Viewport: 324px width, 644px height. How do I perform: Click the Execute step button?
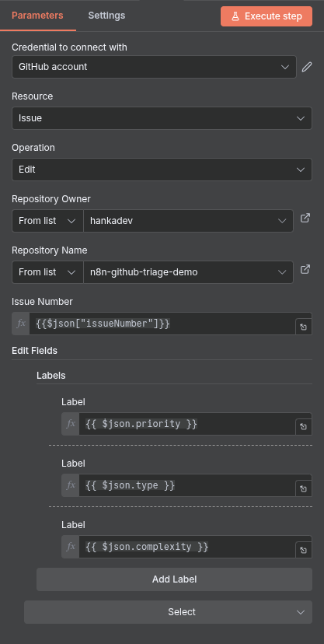pyautogui.click(x=267, y=16)
